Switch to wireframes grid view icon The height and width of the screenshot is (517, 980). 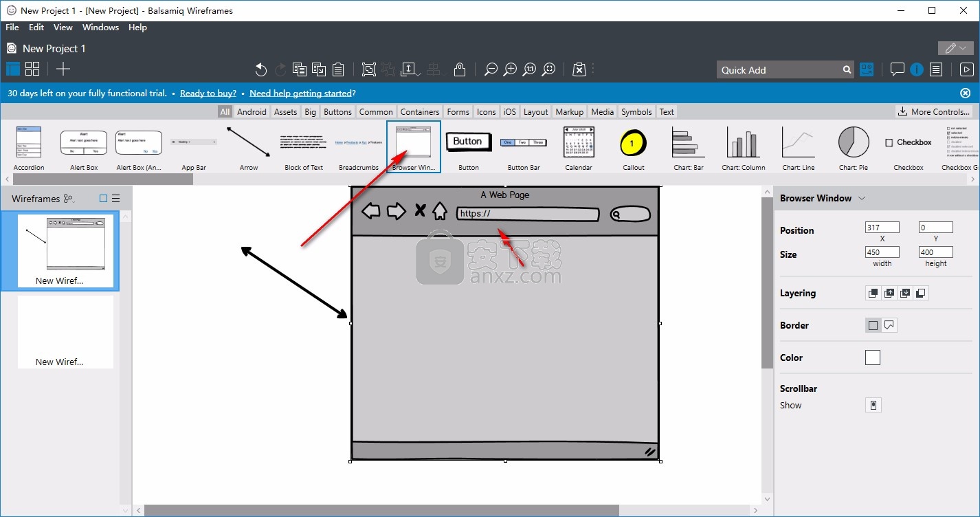pyautogui.click(x=32, y=69)
